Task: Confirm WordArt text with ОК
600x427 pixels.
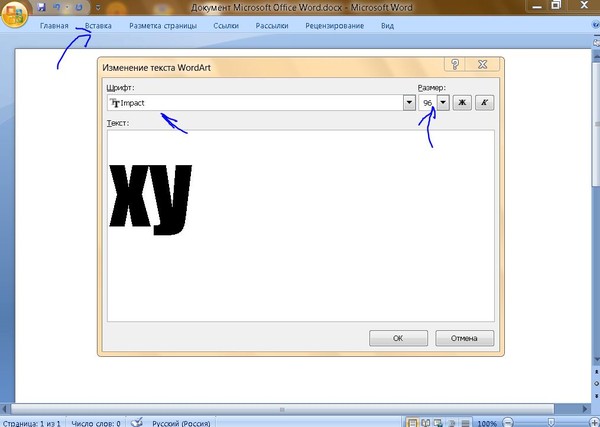Action: [x=398, y=338]
